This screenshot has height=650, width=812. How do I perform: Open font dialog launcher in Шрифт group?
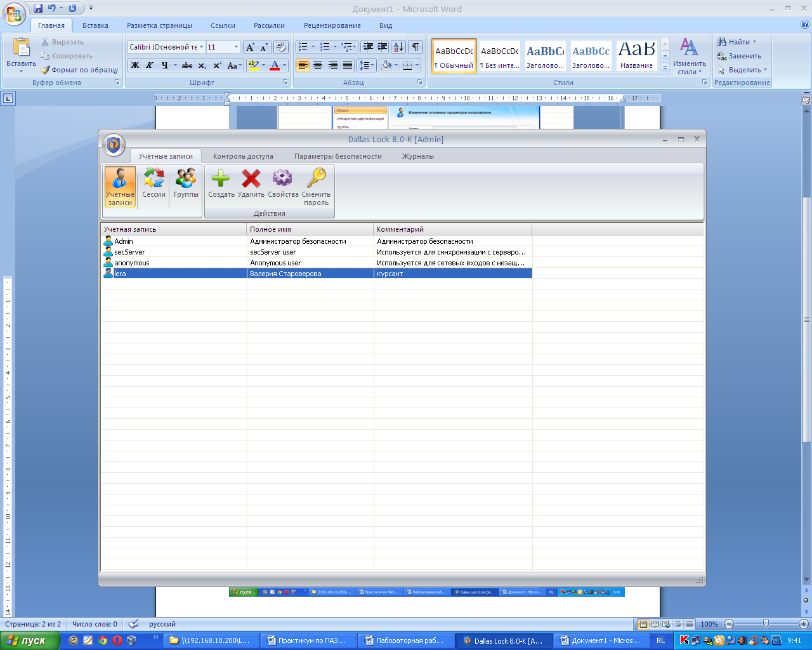click(x=285, y=83)
